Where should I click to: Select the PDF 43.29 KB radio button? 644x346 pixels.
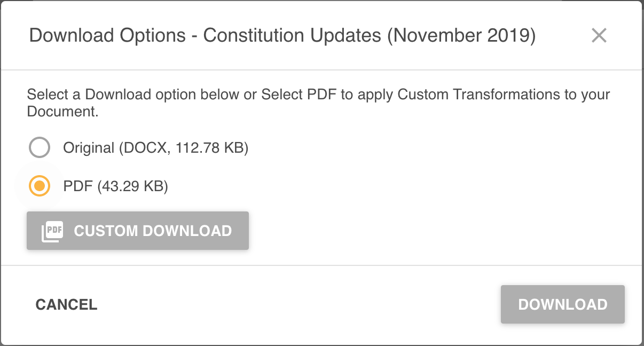40,186
